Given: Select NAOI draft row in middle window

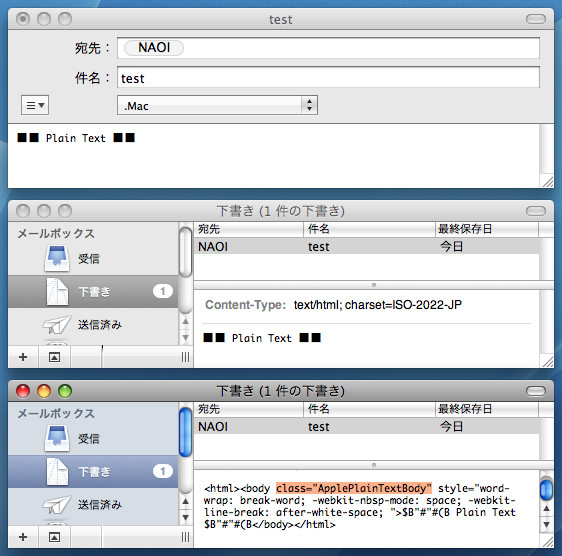Looking at the screenshot, I should [366, 247].
